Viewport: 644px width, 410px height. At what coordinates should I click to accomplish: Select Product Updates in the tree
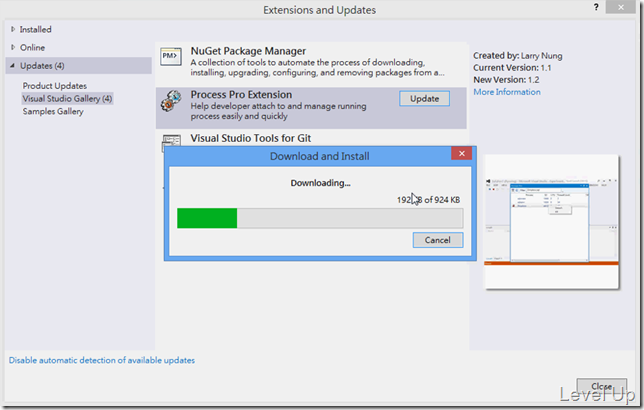(55, 86)
